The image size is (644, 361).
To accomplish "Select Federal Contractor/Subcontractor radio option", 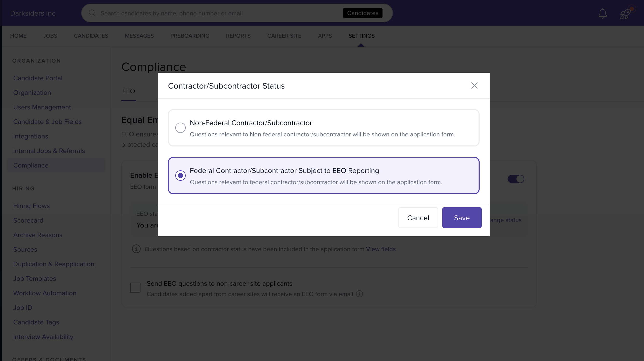I will coord(180,176).
